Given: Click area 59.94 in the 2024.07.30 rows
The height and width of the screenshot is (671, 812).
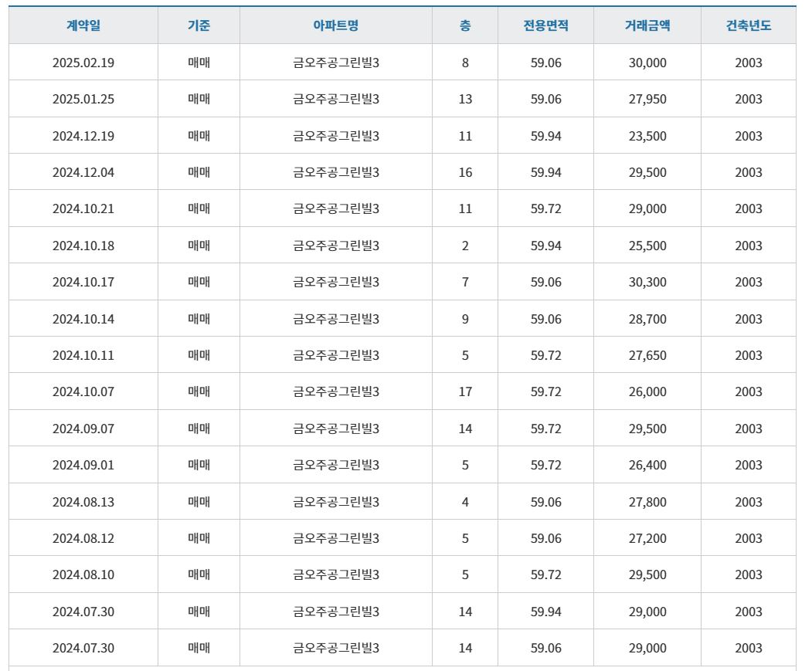Looking at the screenshot, I should (545, 612).
